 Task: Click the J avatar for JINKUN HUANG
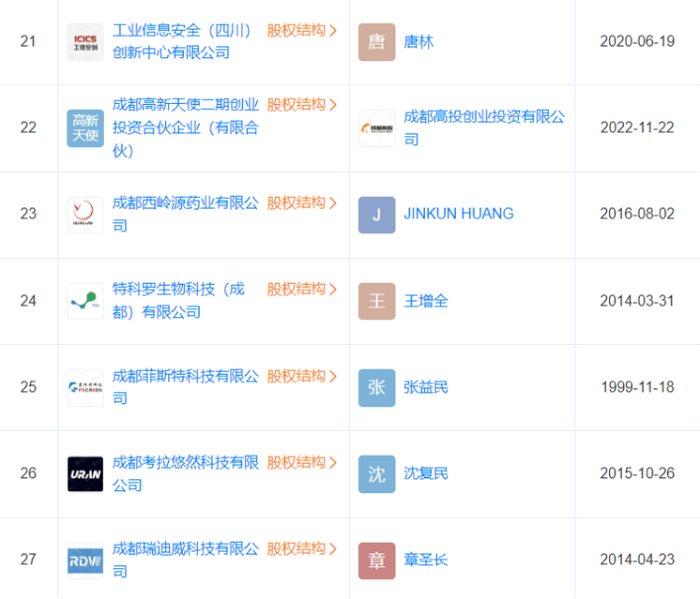click(x=377, y=214)
